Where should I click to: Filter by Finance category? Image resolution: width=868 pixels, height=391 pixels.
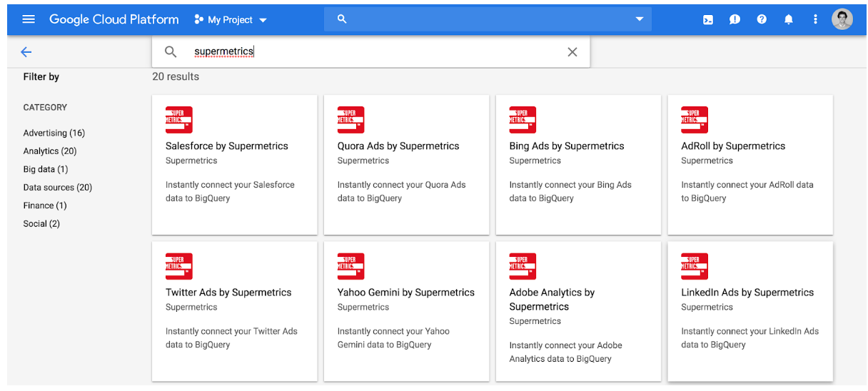(45, 205)
